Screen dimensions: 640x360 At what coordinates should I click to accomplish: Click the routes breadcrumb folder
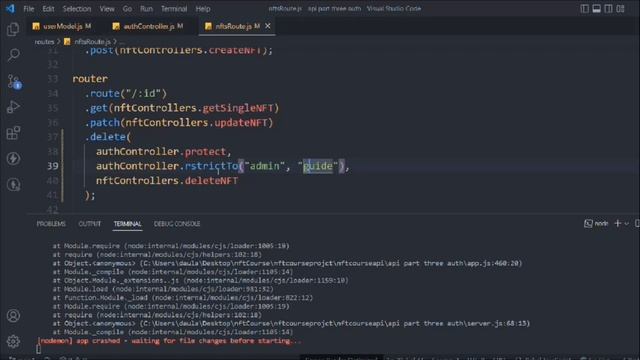tap(44, 42)
